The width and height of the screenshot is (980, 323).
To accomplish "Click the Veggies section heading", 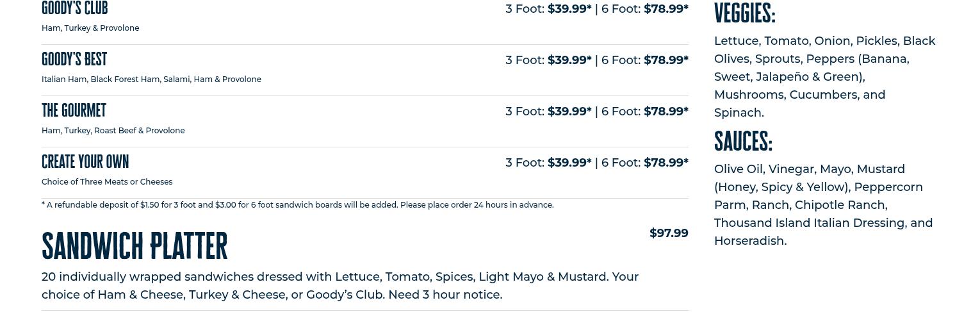I will click(x=744, y=13).
